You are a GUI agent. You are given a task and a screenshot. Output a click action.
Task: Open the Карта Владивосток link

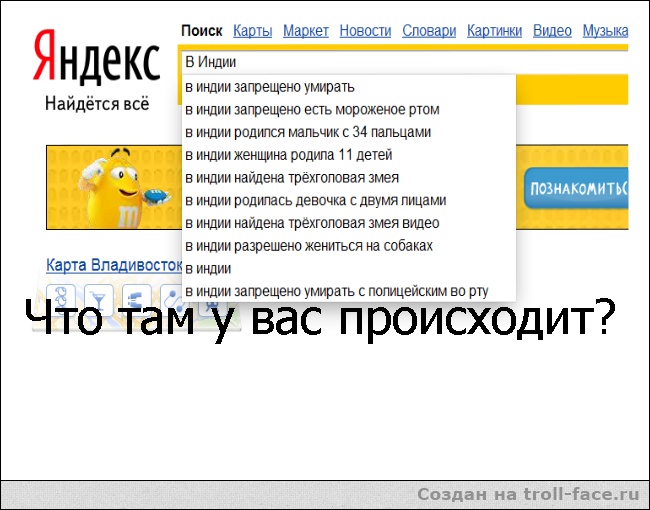point(114,265)
